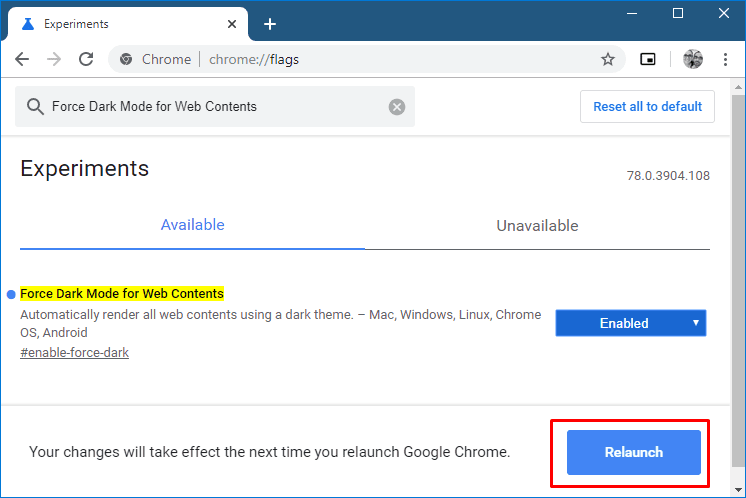Click the forward navigation arrow
746x498 pixels.
(54, 59)
